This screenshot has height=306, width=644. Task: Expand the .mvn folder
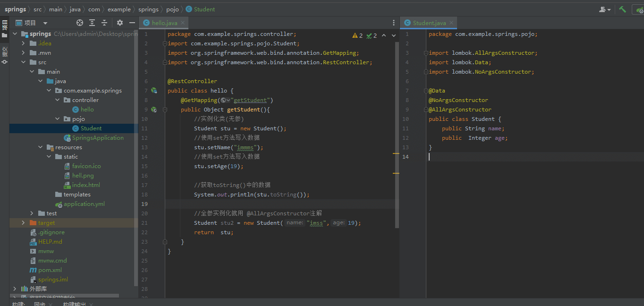pos(23,53)
